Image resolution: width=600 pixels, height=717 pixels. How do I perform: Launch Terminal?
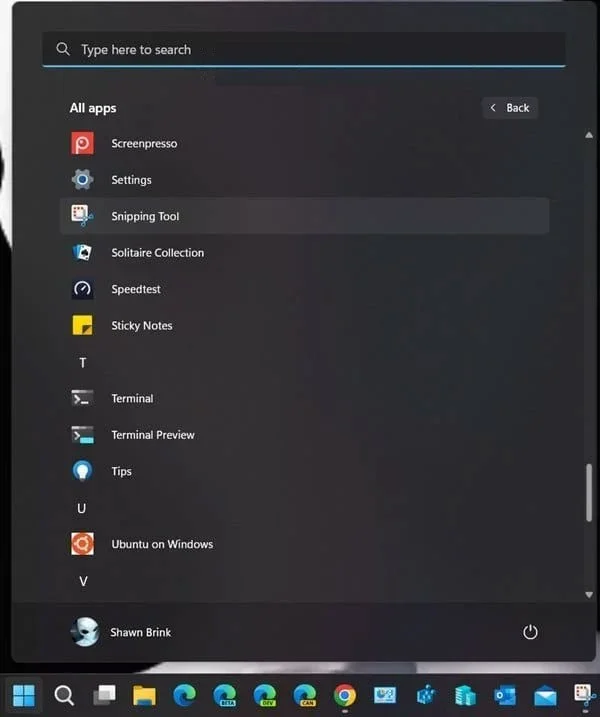(304, 398)
